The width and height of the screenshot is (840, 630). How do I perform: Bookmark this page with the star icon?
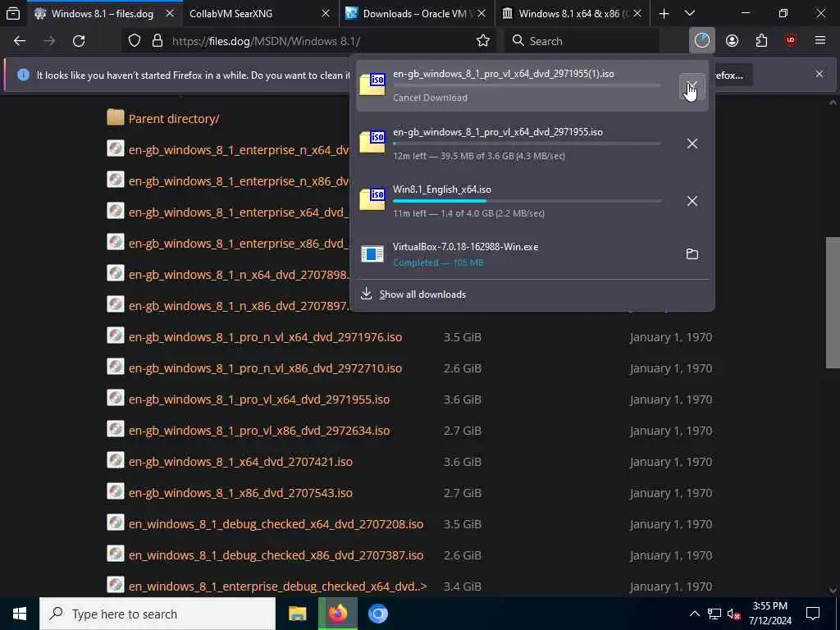click(x=483, y=41)
